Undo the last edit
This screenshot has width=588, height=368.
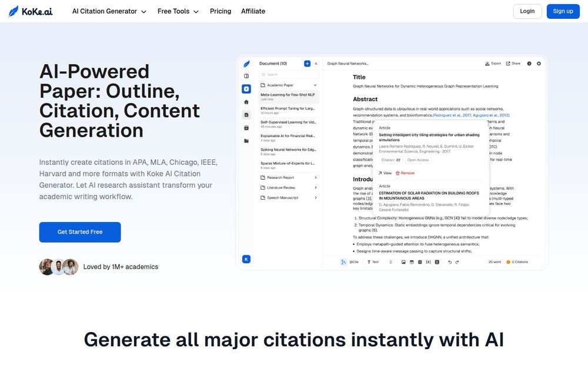(x=450, y=262)
